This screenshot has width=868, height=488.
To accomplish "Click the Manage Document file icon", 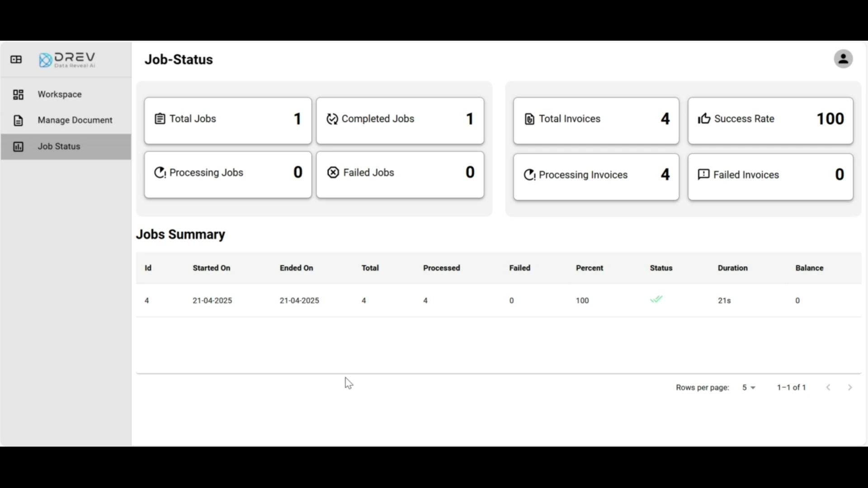I will (18, 121).
